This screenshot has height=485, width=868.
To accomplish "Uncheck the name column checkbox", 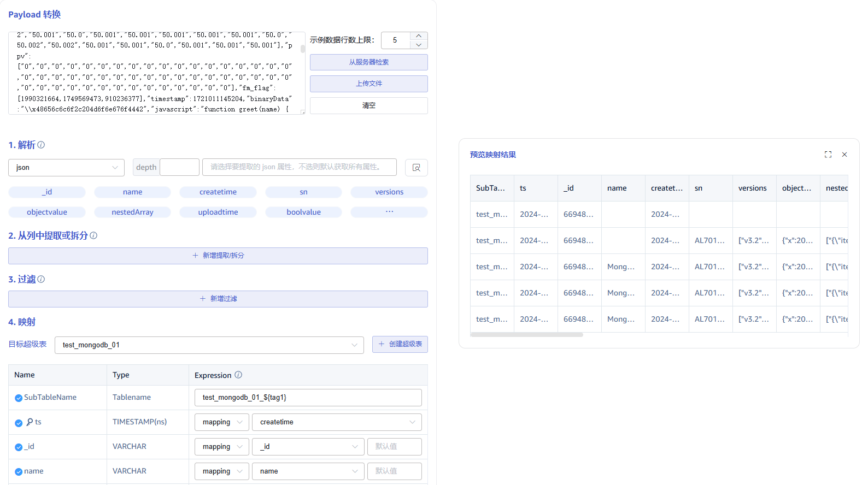I will click(x=19, y=472).
